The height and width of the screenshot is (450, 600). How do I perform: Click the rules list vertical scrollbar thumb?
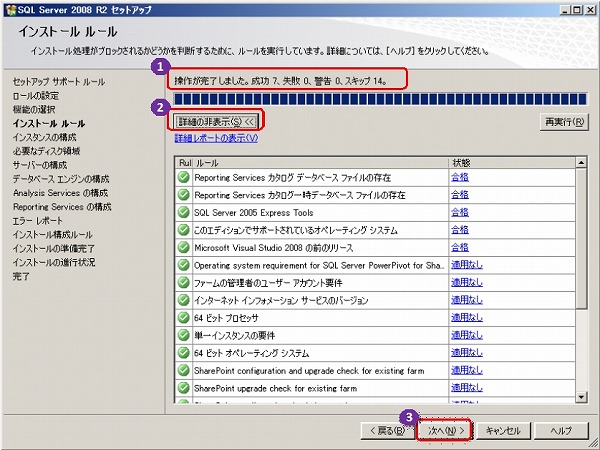[581, 239]
